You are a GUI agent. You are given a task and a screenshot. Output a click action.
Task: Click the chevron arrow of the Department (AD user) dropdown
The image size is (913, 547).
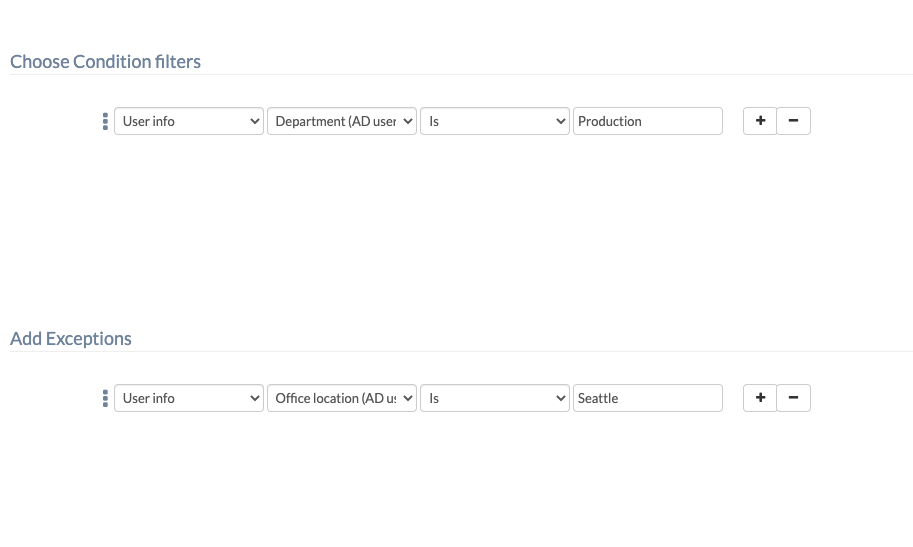(408, 121)
